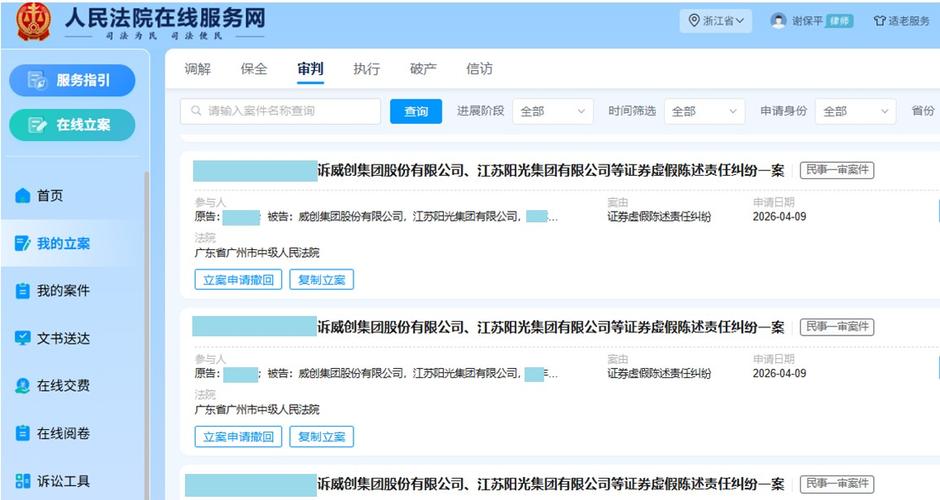The image size is (940, 500).
Task: Open 我的案件 in the sidebar
Action: point(63,291)
